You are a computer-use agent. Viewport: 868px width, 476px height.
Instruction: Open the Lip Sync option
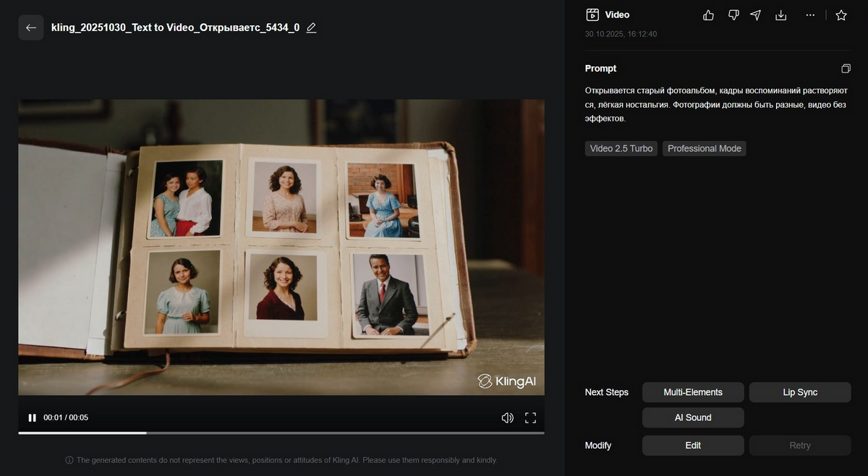click(800, 392)
